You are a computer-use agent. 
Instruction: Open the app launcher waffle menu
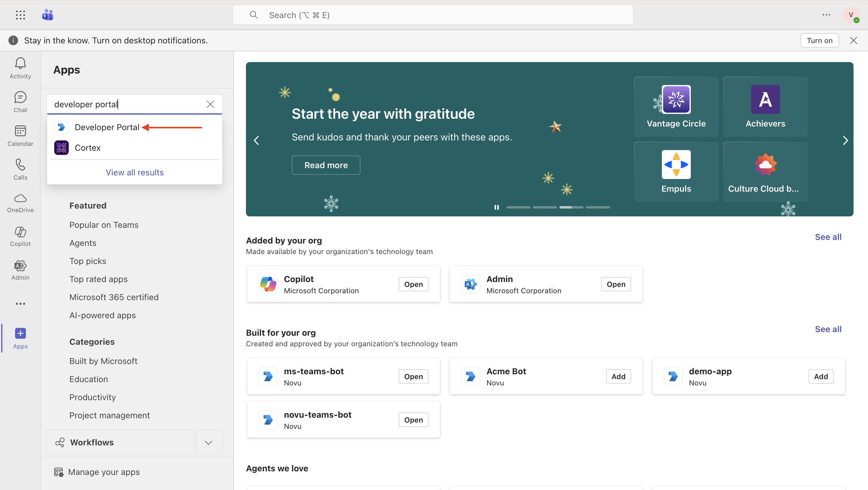click(x=20, y=15)
